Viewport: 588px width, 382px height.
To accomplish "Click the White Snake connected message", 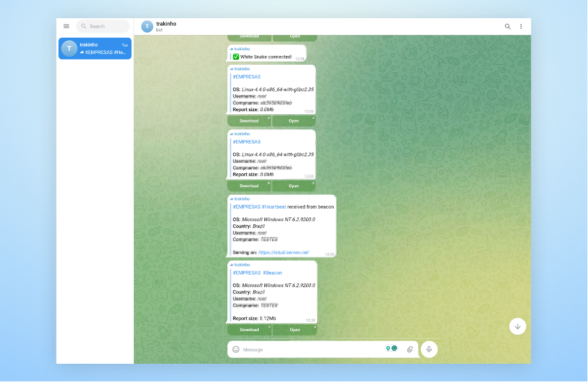I will pos(266,53).
